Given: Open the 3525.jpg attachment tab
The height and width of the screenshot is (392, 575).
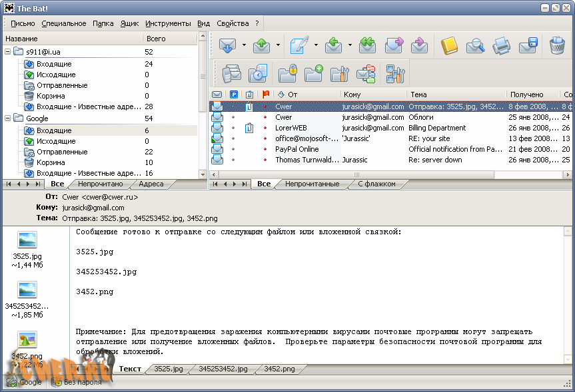Looking at the screenshot, I should pyautogui.click(x=168, y=368).
